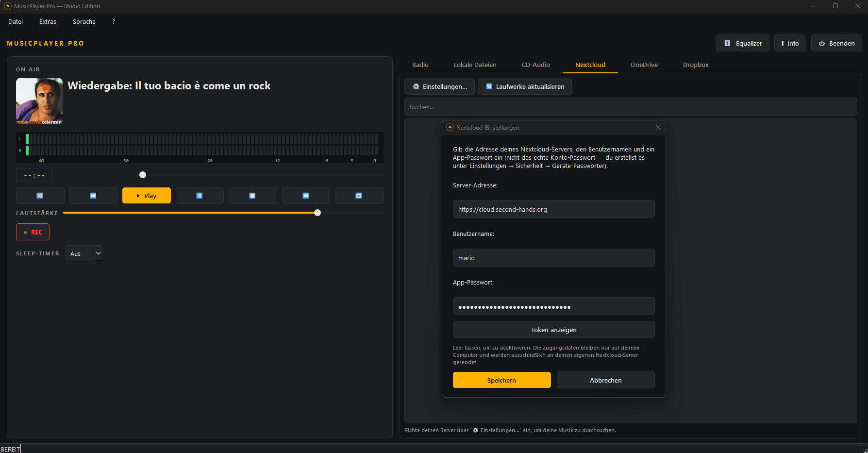Image resolution: width=868 pixels, height=453 pixels.
Task: Close the Nextcloud-Einstellungen dialog
Action: (x=658, y=127)
